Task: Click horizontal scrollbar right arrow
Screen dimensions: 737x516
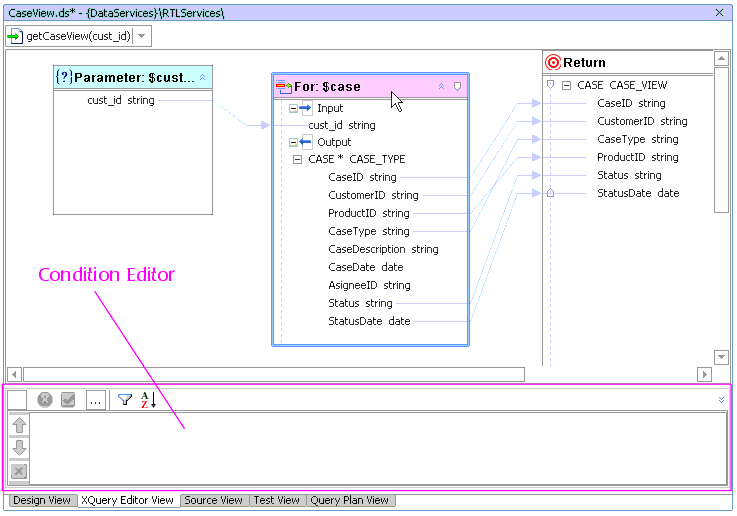Action: 704,375
